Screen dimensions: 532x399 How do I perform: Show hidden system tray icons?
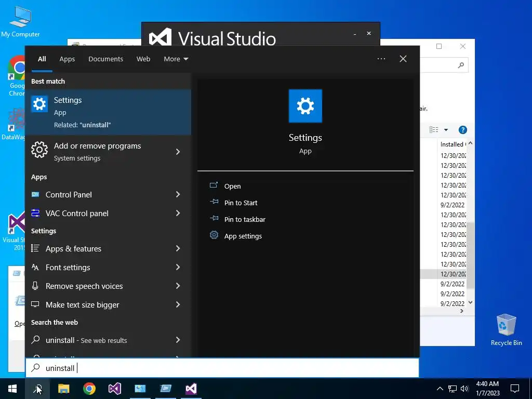(x=440, y=389)
